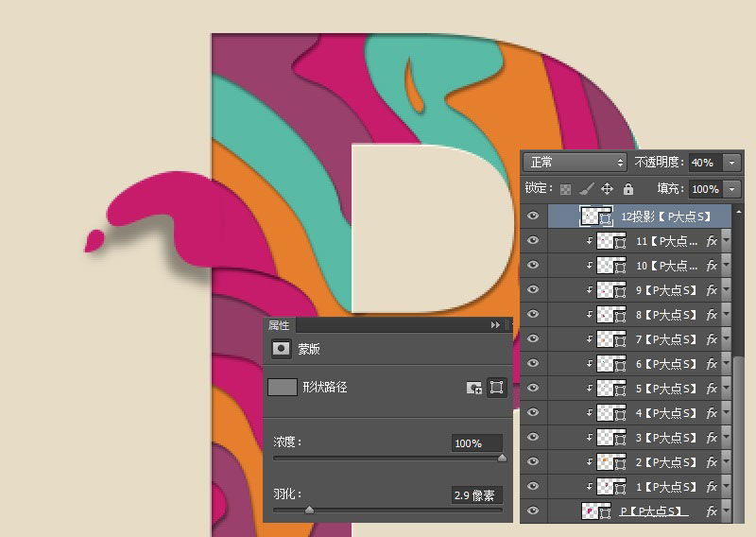This screenshot has height=537, width=756.
Task: Collapse Properties panel with double-arrow button
Action: tap(494, 325)
